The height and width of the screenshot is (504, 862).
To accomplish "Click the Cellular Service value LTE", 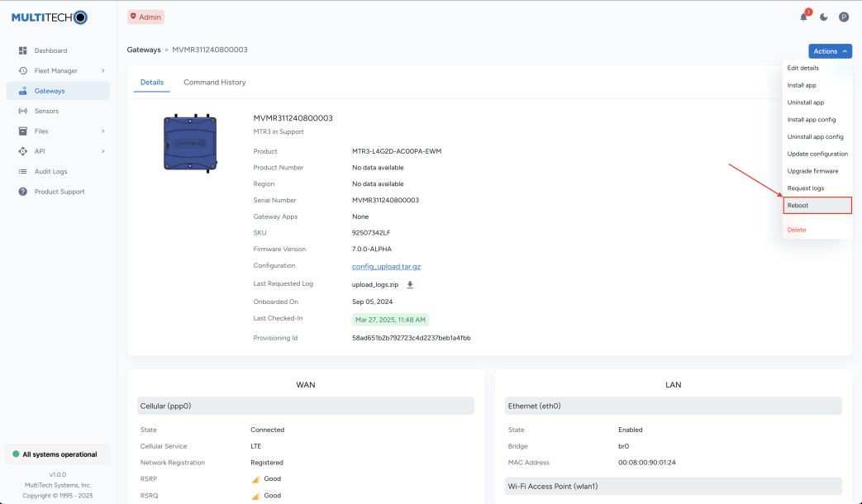I will tap(255, 446).
